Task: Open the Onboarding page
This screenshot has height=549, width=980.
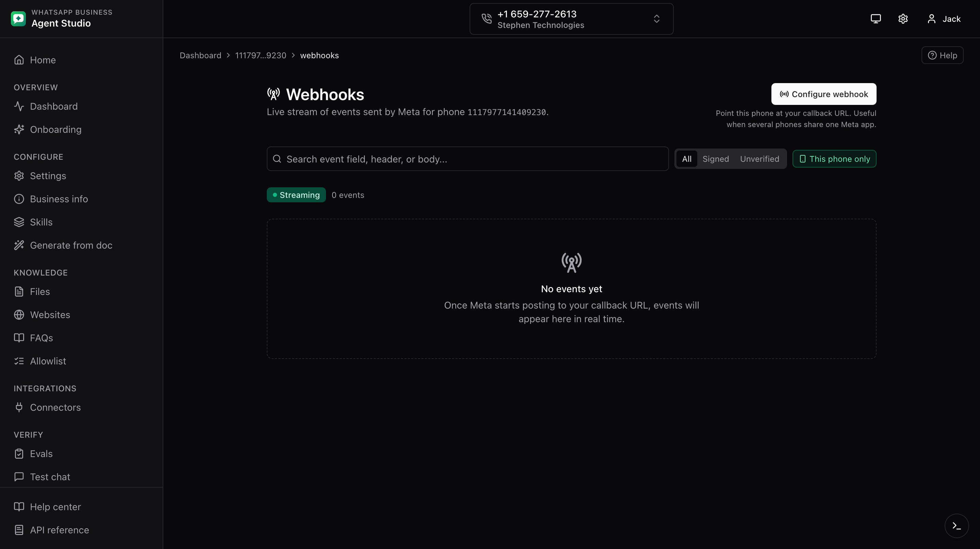Action: 81,129
